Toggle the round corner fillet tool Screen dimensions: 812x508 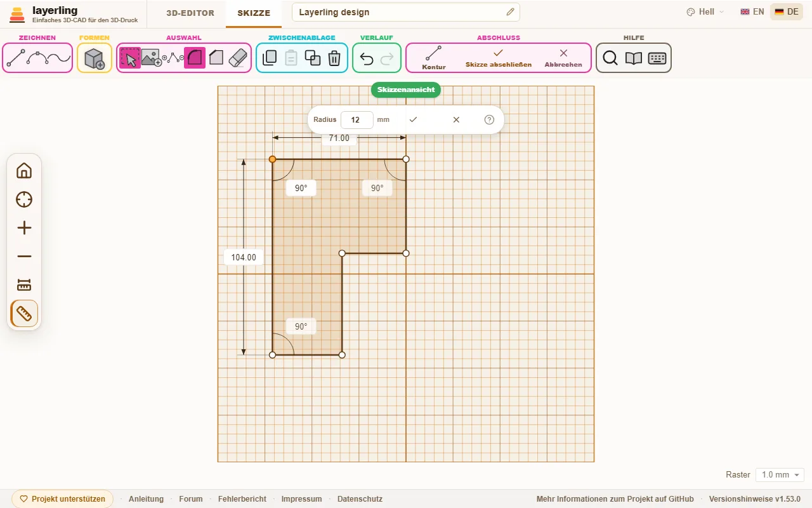click(x=195, y=58)
